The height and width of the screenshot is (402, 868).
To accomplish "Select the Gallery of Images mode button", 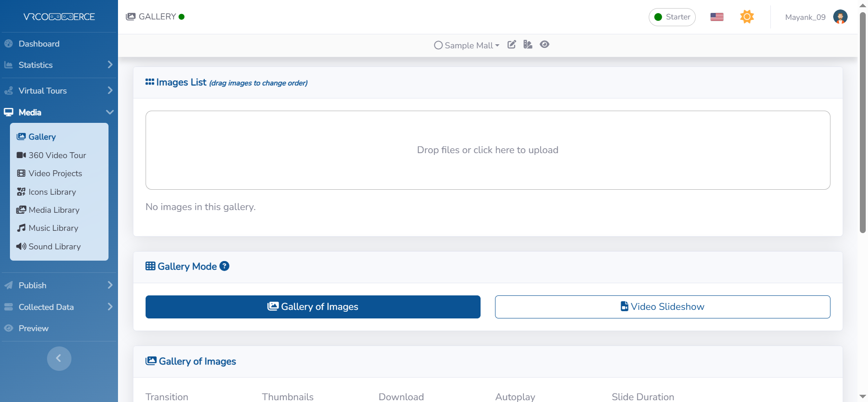I will (313, 307).
